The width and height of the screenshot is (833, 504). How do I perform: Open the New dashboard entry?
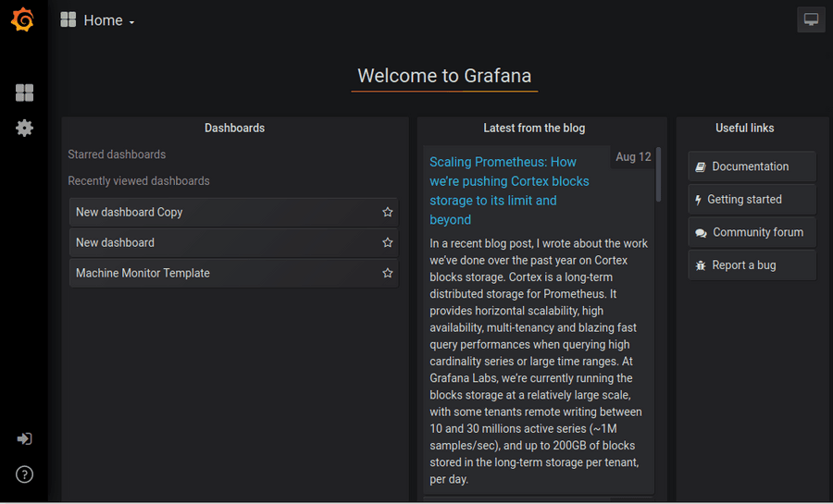tap(234, 242)
